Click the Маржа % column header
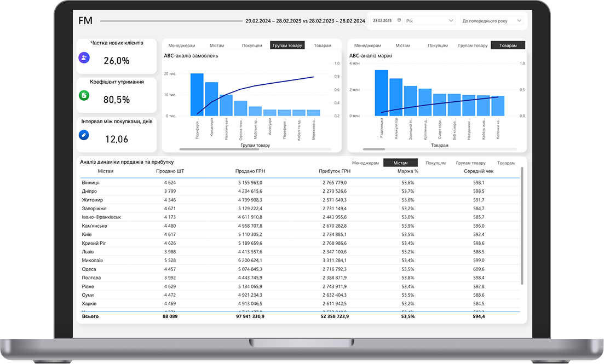This screenshot has width=604, height=364. point(408,171)
